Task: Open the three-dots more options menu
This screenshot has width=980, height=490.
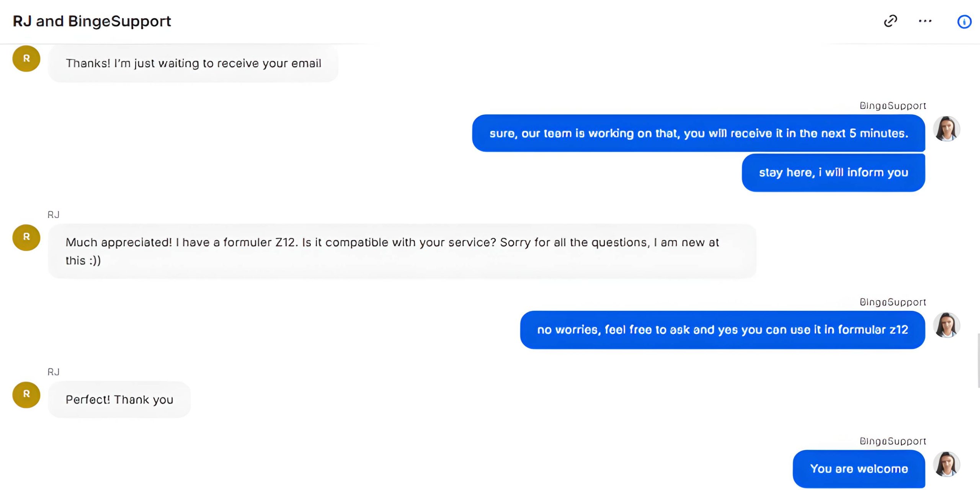Action: [925, 21]
